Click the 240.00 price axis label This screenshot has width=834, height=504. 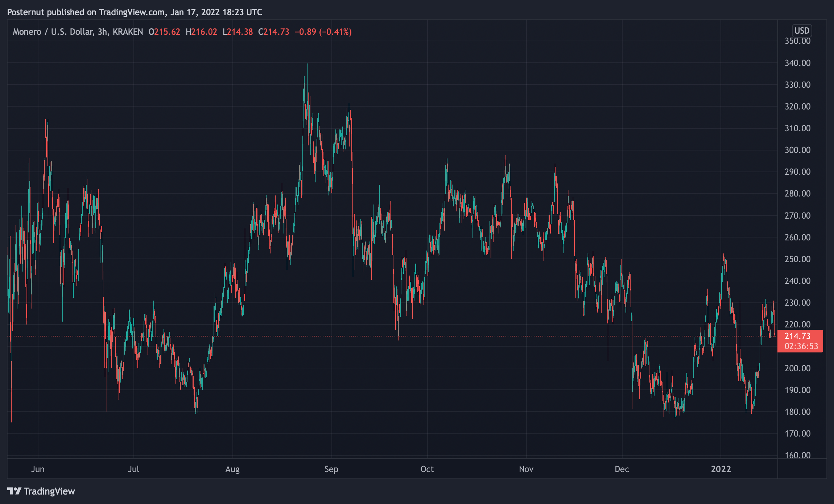pyautogui.click(x=798, y=281)
